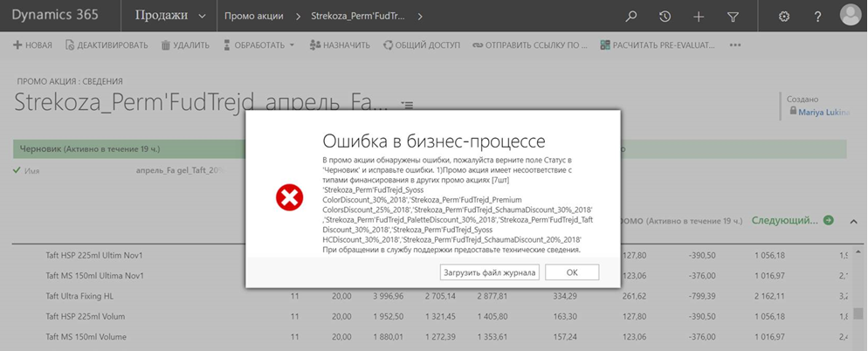Open advanced find funnel icon
This screenshot has width=868, height=351.
[x=733, y=17]
